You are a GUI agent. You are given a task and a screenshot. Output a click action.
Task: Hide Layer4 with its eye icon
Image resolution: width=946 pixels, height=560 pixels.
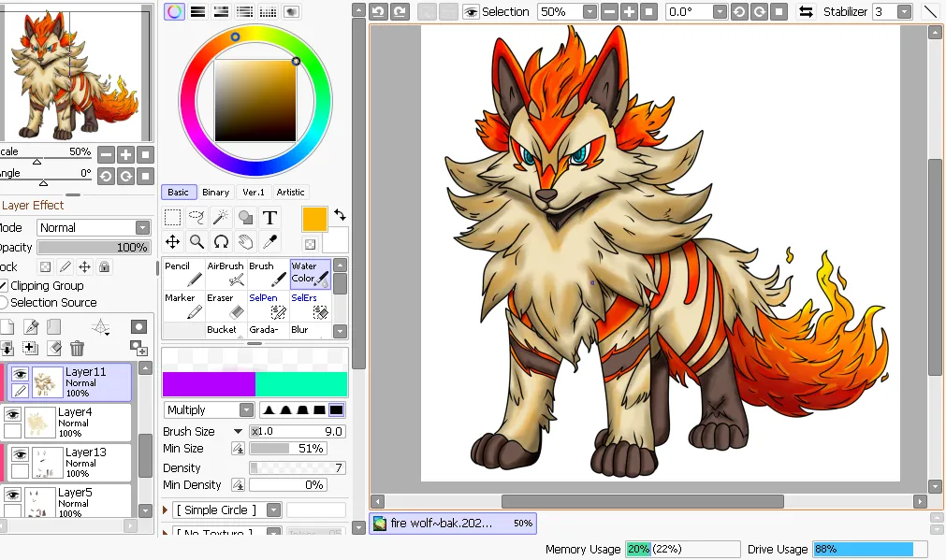pyautogui.click(x=13, y=414)
